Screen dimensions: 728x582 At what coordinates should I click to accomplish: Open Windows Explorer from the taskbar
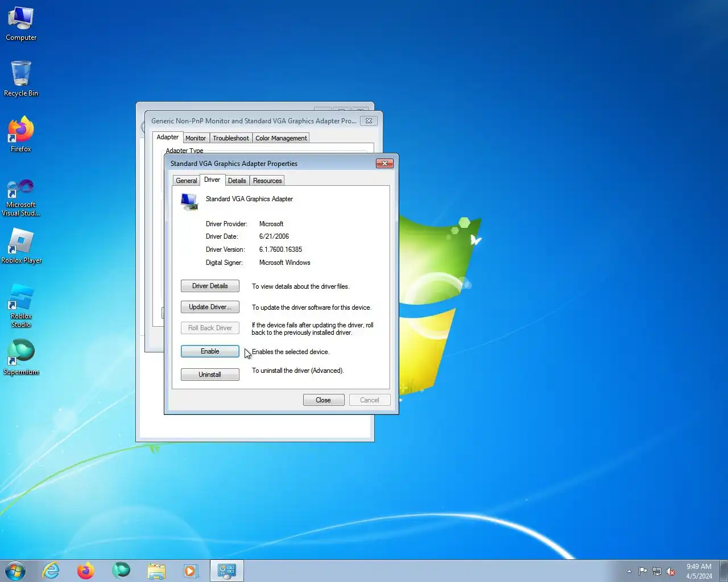[156, 571]
